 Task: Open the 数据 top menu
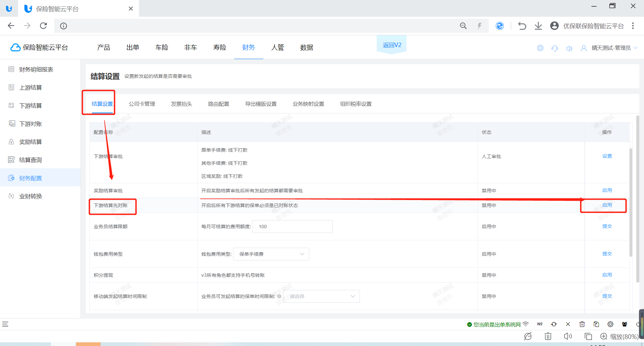point(307,47)
